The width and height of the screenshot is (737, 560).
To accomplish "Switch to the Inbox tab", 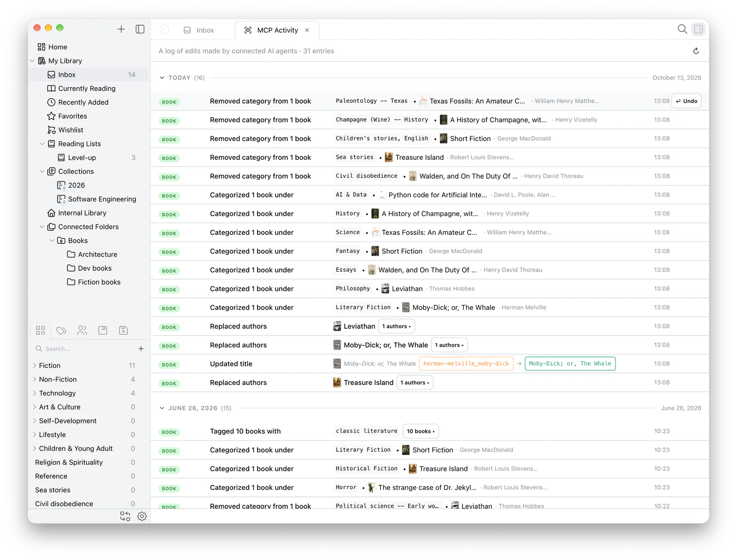I will tap(199, 30).
